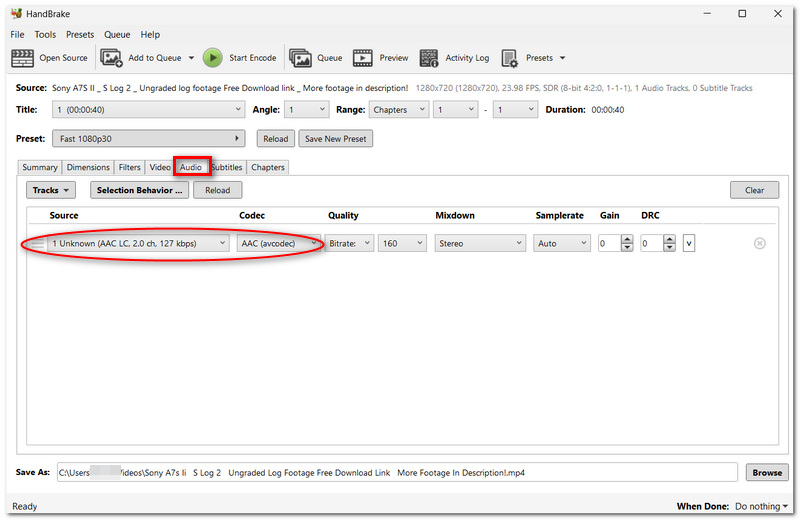
Task: Open the Stereo mixdown dropdown
Action: click(x=480, y=243)
